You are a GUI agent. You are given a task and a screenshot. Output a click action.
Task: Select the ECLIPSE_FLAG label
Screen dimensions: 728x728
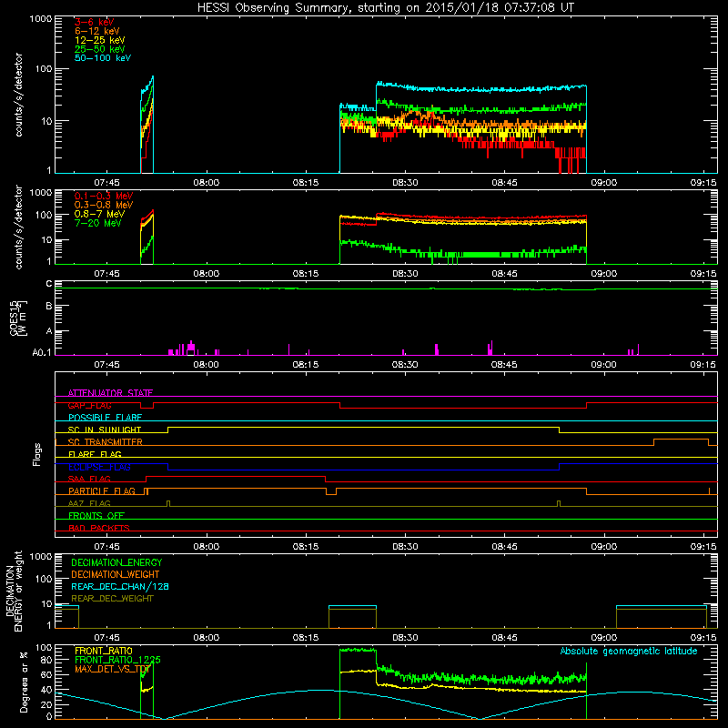(99, 467)
